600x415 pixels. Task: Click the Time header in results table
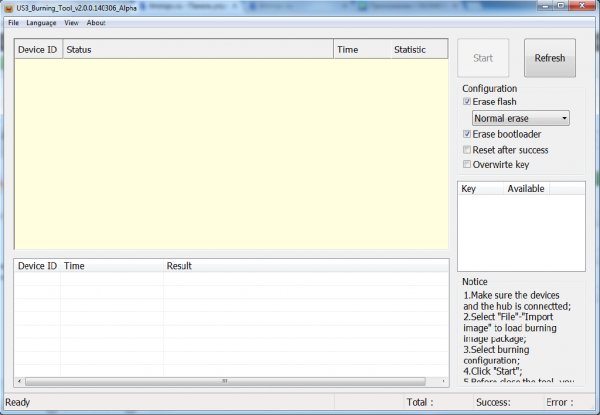[x=112, y=266]
